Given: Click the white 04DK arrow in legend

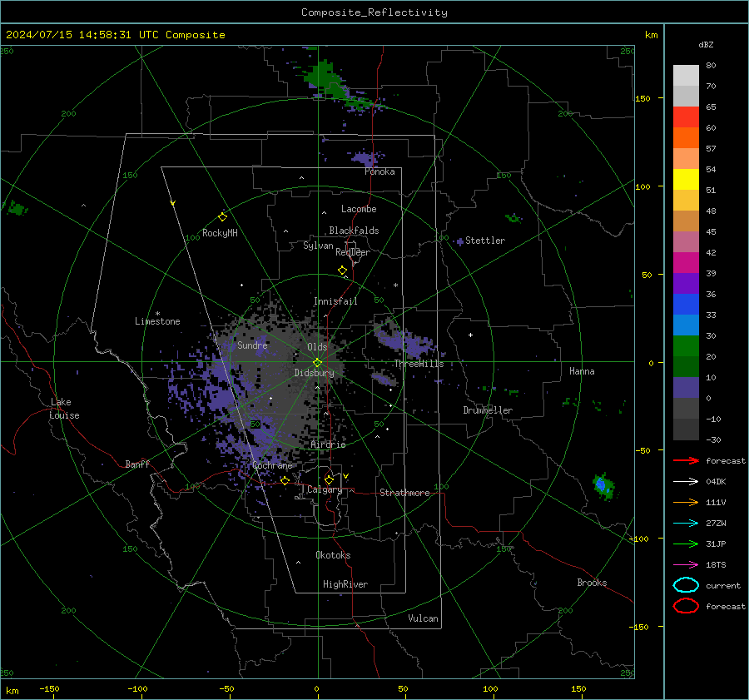Looking at the screenshot, I should pyautogui.click(x=686, y=482).
